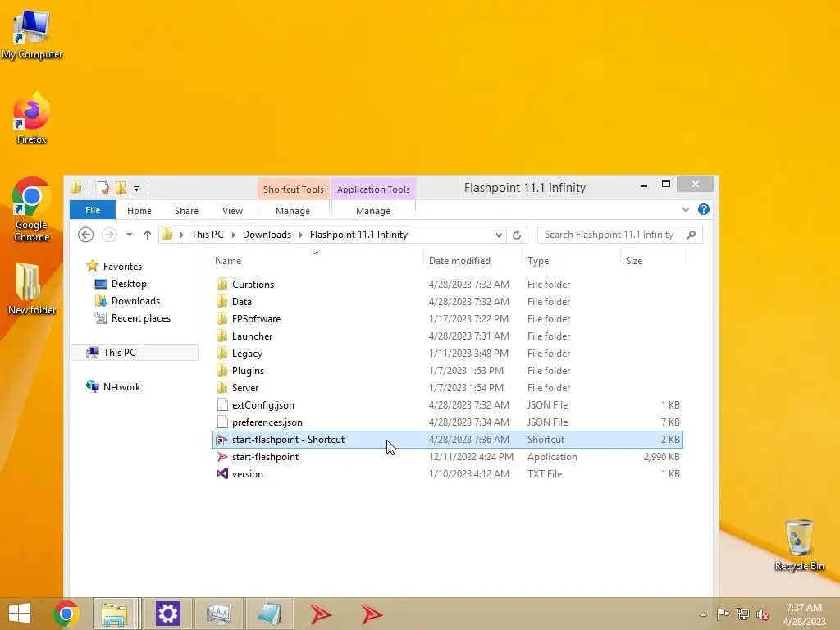The width and height of the screenshot is (840, 630).
Task: Open the recent locations dropdown arrow
Action: coord(129,235)
